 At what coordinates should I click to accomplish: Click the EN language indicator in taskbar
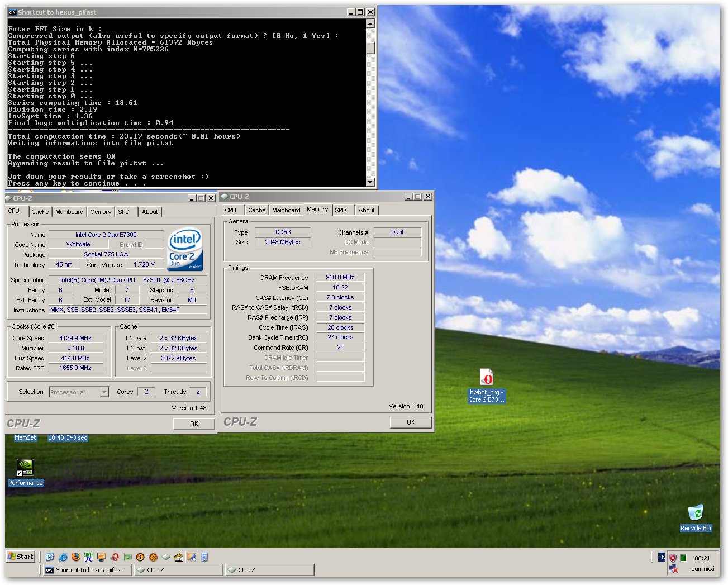pos(662,557)
